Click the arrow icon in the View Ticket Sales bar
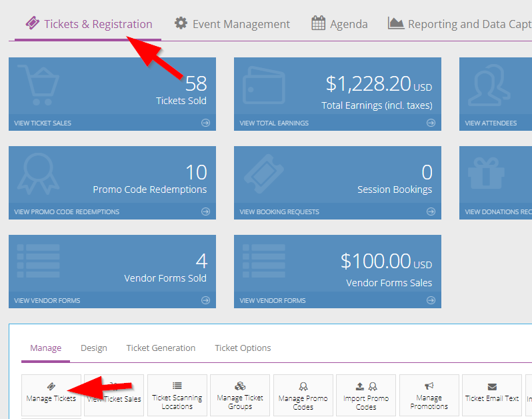The width and height of the screenshot is (532, 419). (205, 123)
